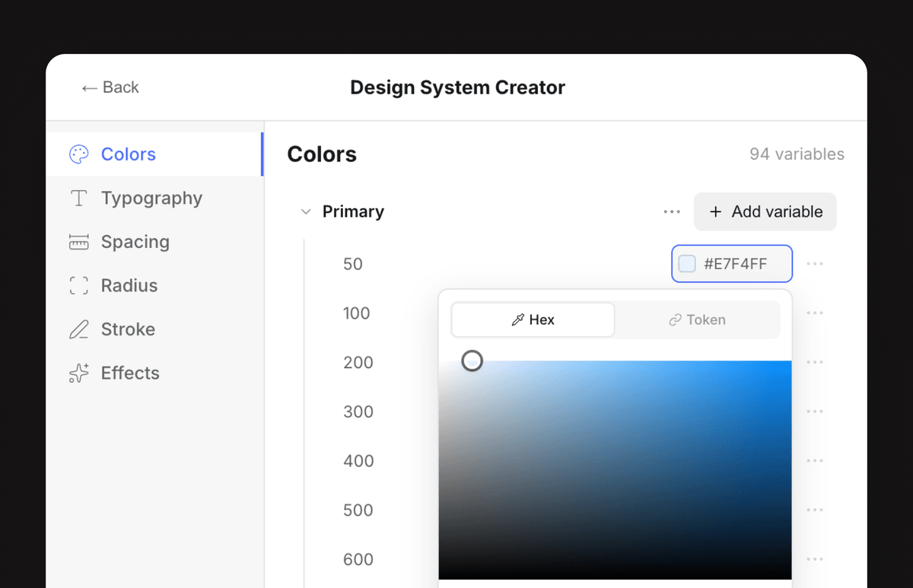Select the 200 variable row label
Image resolution: width=913 pixels, height=588 pixels.
coord(358,363)
